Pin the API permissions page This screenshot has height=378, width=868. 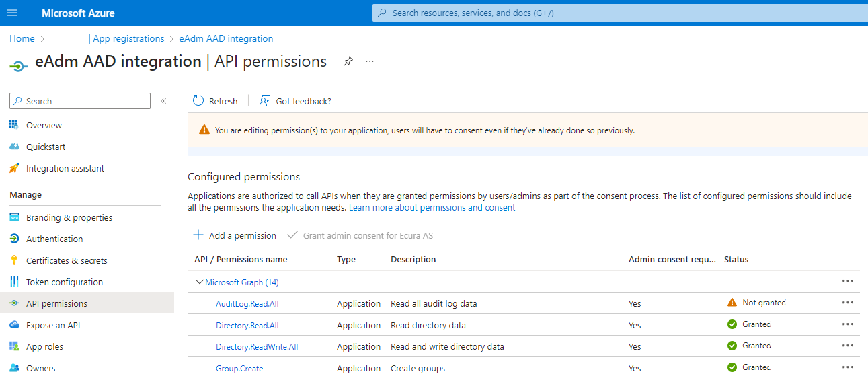(x=348, y=61)
